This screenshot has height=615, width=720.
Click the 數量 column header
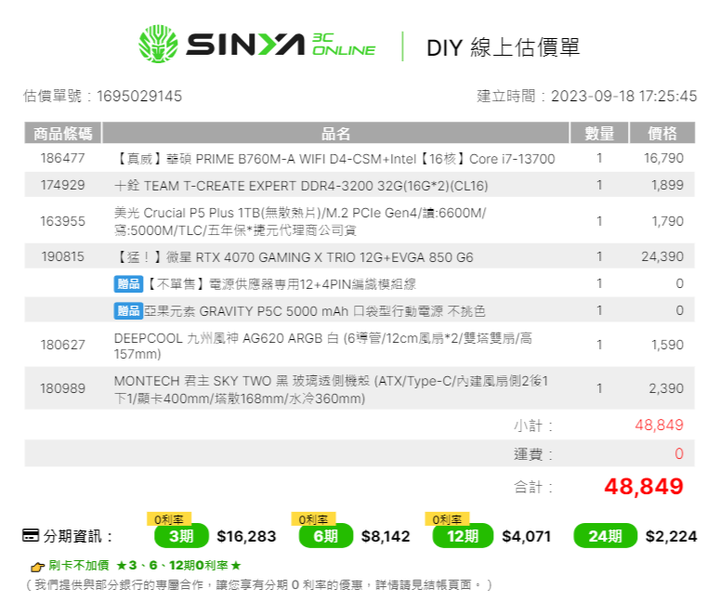[x=599, y=133]
